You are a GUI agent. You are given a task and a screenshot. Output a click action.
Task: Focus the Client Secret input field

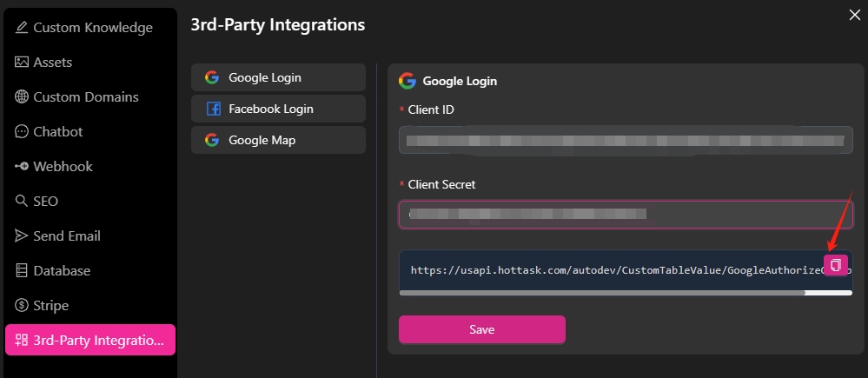point(626,214)
